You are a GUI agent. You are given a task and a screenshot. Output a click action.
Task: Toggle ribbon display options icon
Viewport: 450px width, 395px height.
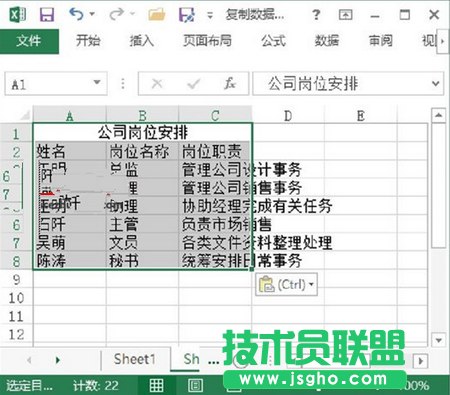point(345,15)
